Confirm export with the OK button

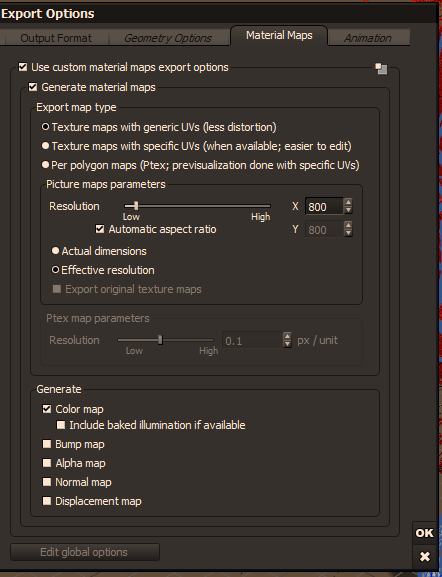(x=424, y=533)
